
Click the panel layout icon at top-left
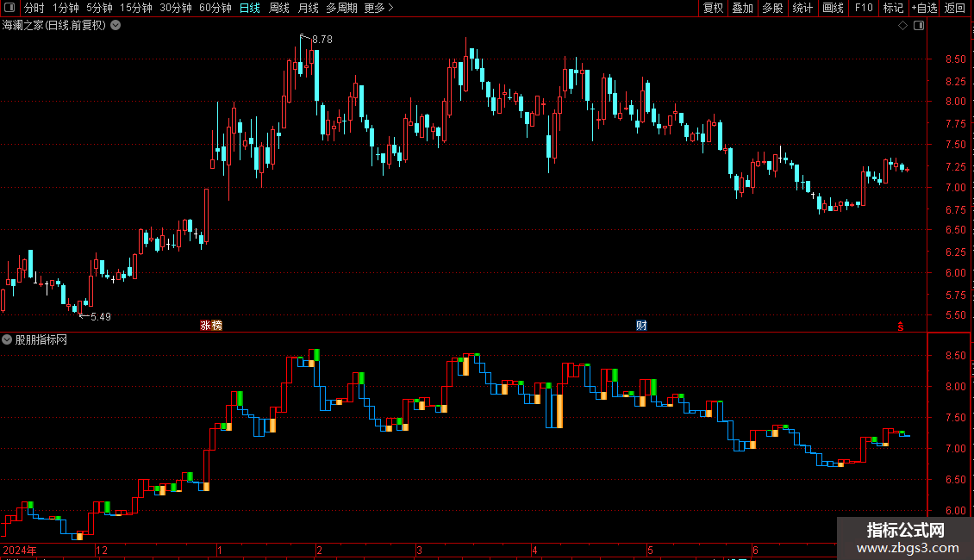click(x=9, y=8)
